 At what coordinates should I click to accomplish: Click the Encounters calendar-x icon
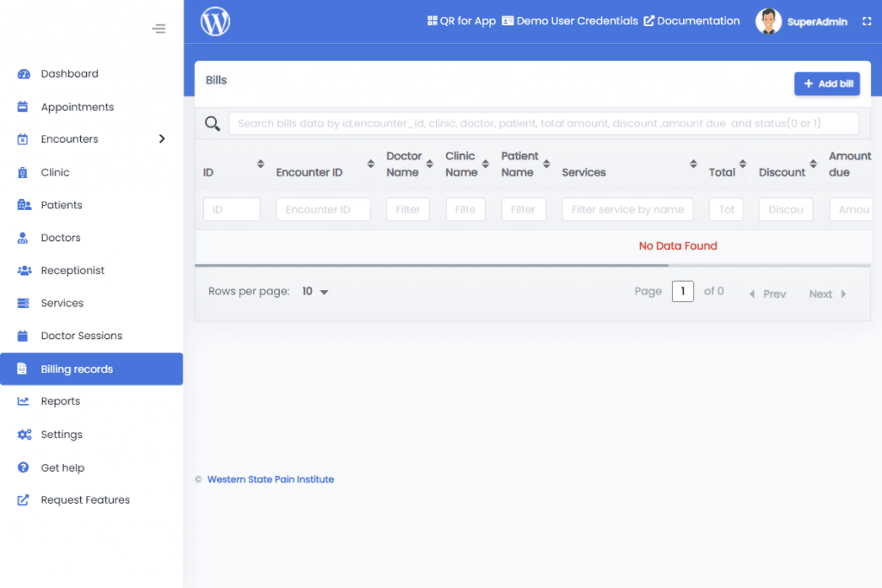coord(22,139)
